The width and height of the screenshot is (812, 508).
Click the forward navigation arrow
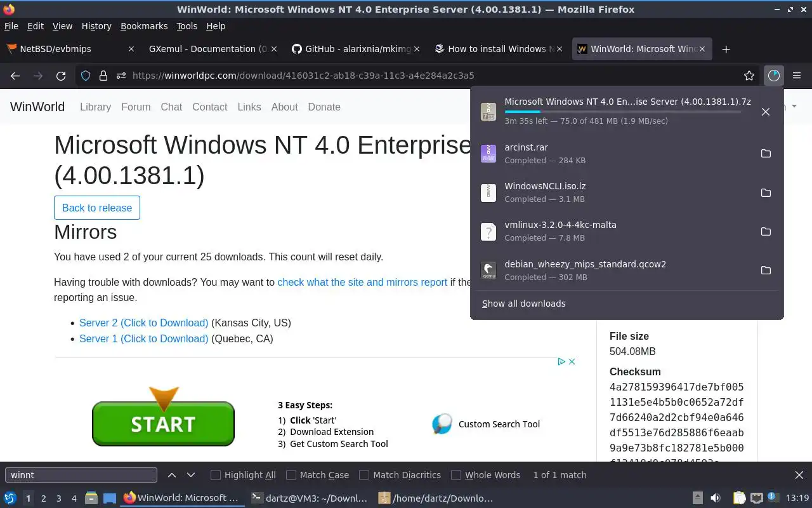pyautogui.click(x=38, y=76)
